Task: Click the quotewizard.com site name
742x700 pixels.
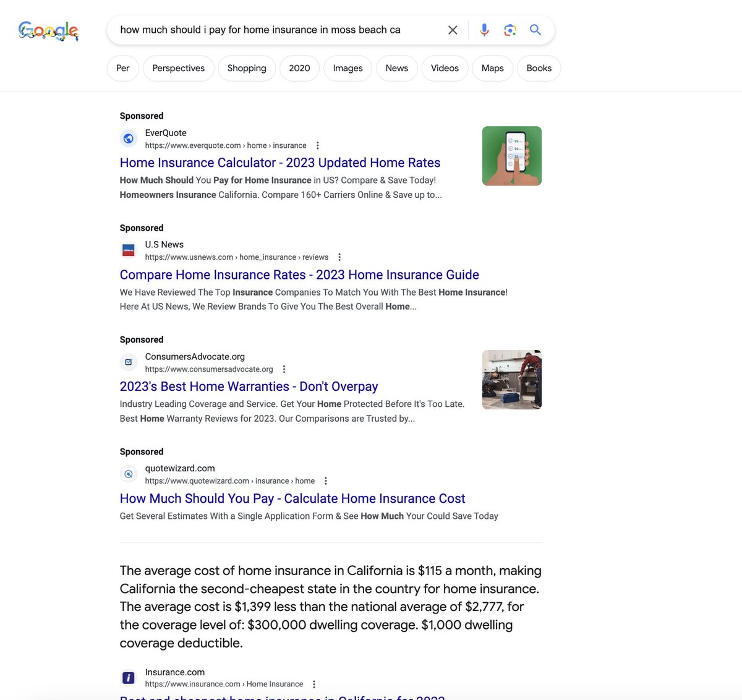Action: [180, 468]
